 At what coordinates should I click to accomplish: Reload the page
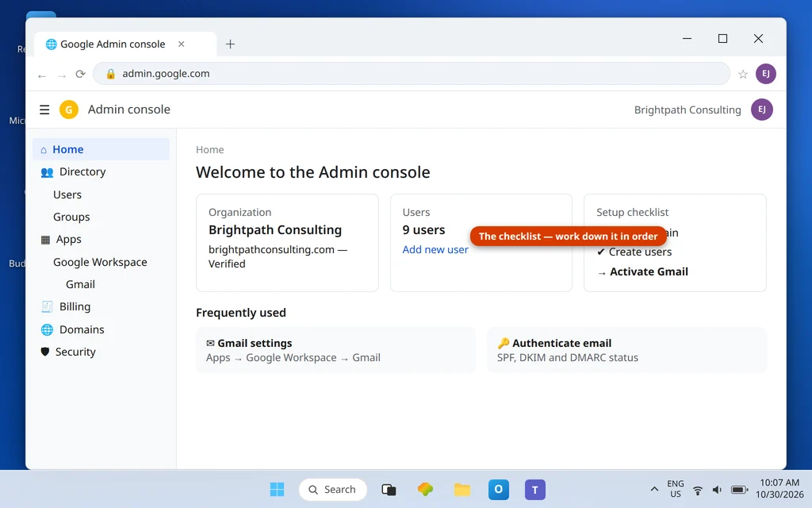(80, 74)
